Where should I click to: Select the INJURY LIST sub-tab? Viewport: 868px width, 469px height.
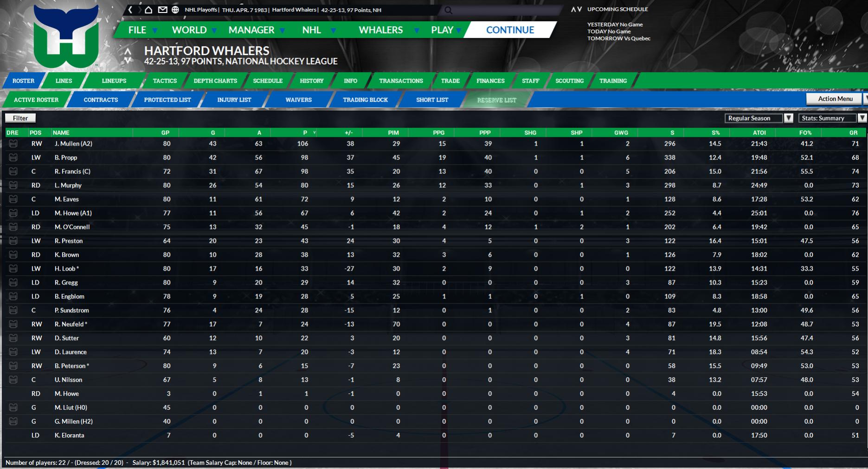click(x=234, y=100)
